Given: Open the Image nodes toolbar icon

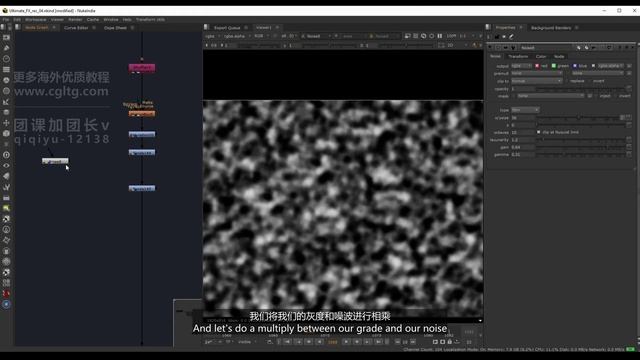Looking at the screenshot, I should (x=6, y=38).
